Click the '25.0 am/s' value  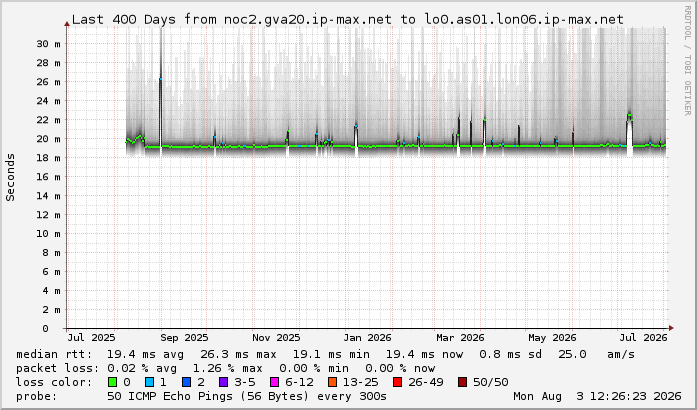coord(597,354)
